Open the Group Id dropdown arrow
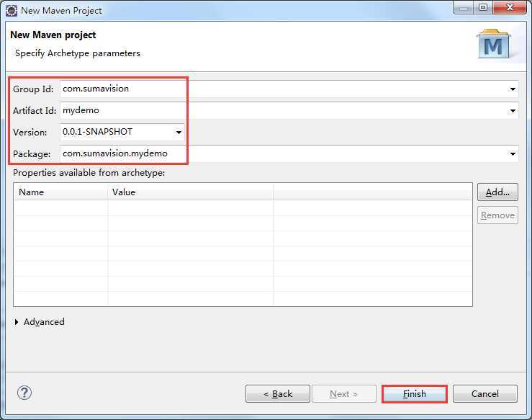 click(x=513, y=89)
